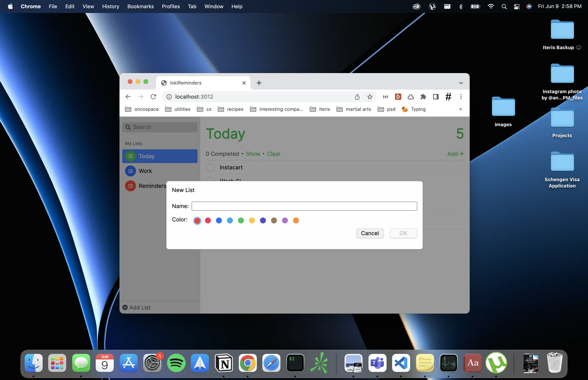Check the Instacart reminder circle

tap(210, 168)
